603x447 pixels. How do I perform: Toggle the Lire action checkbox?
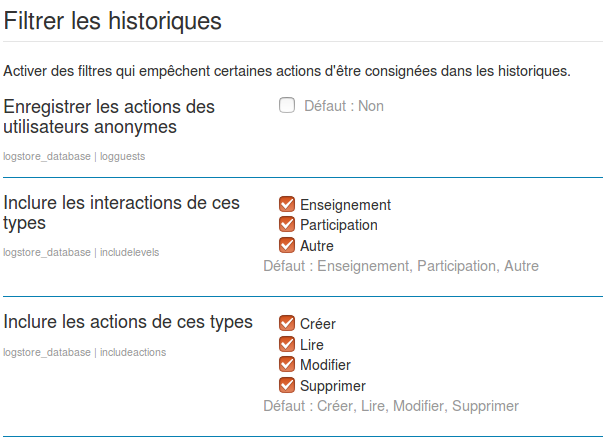click(287, 344)
